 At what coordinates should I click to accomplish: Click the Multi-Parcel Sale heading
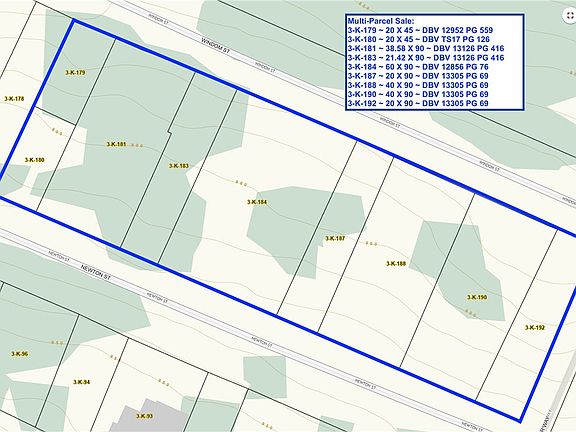pos(381,21)
